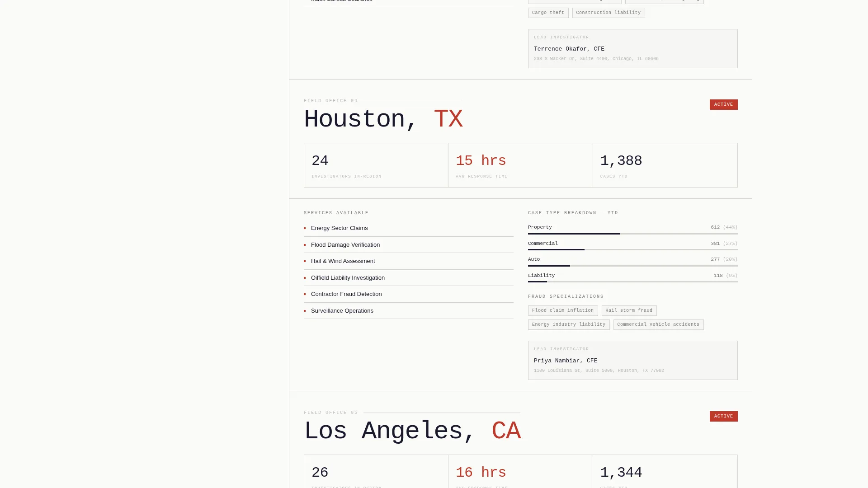Image resolution: width=868 pixels, height=488 pixels.
Task: Click the Case Type Breakdown — YTD heading
Action: pyautogui.click(x=573, y=213)
